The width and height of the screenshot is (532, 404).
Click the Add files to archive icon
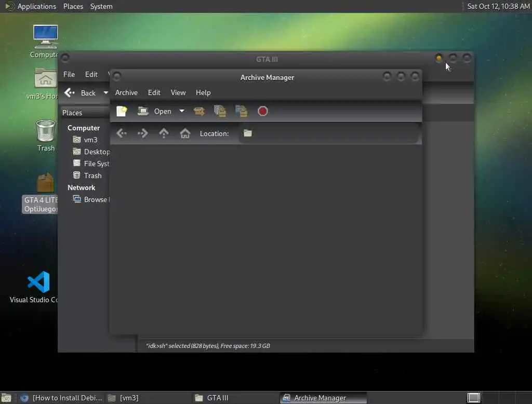click(220, 111)
